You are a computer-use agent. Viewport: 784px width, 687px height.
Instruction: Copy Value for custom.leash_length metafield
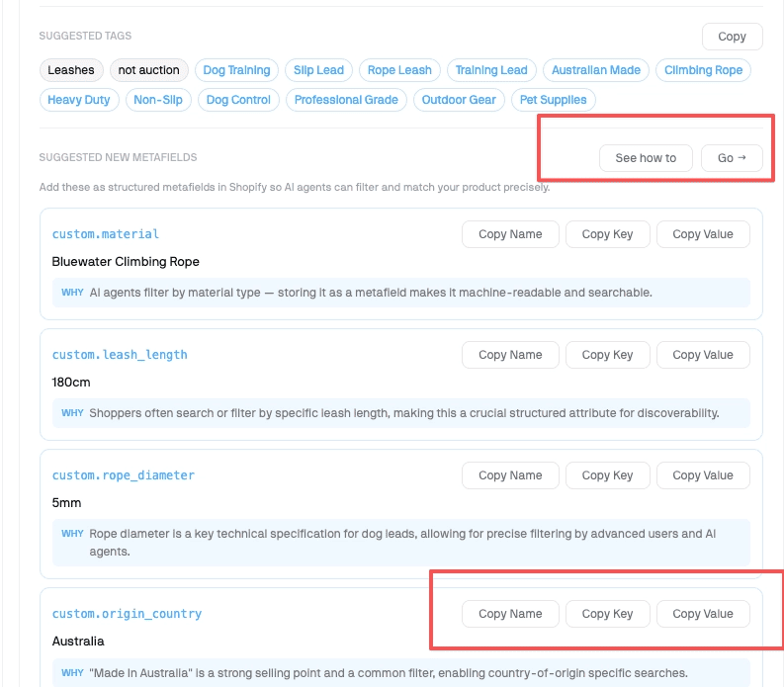click(x=702, y=355)
